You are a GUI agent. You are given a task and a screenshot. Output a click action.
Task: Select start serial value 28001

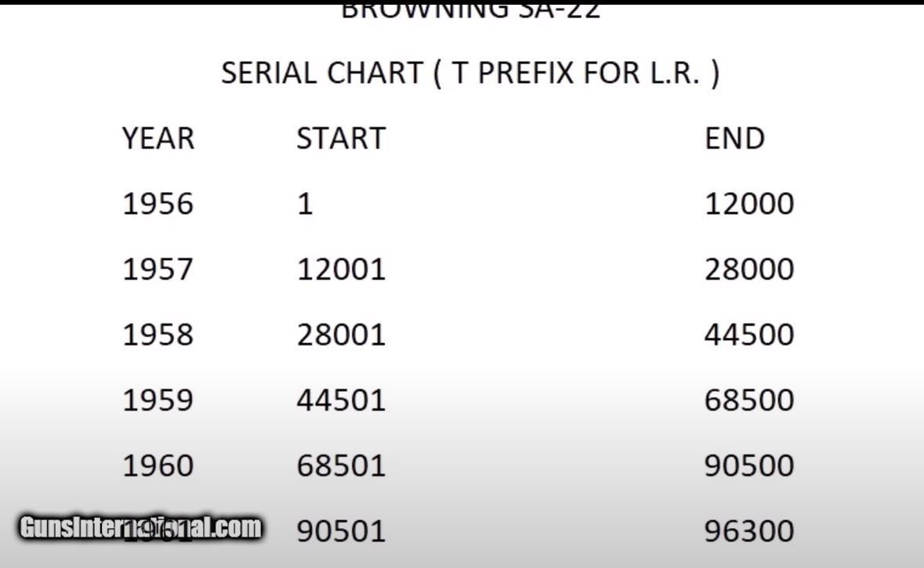[x=341, y=335]
